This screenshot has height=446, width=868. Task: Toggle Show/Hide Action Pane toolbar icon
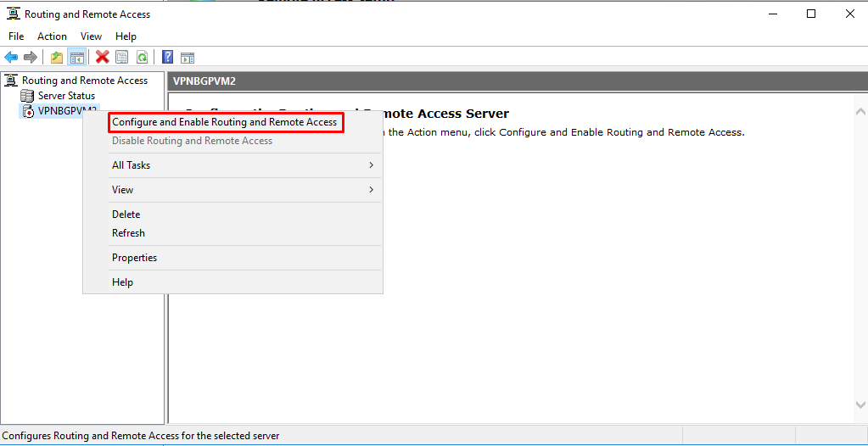188,57
